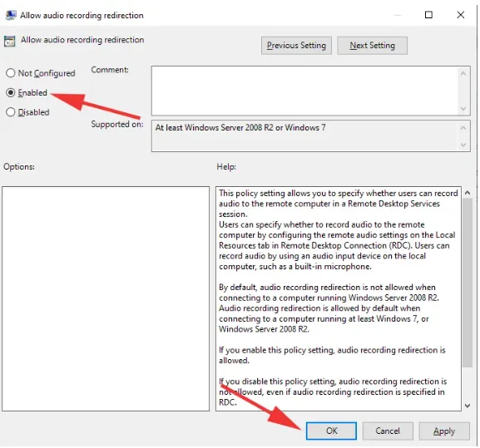Click inside the Comment text field
Image resolution: width=480 pixels, height=448 pixels.
(304, 91)
